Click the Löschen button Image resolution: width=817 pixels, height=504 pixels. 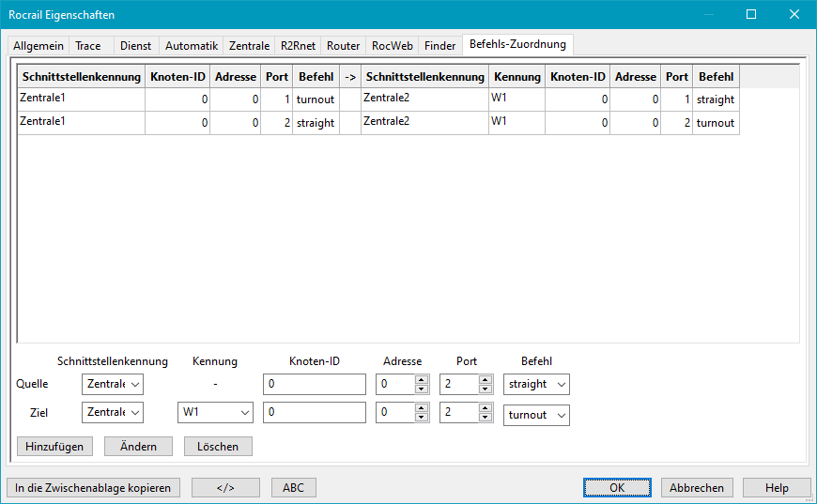tap(218, 446)
